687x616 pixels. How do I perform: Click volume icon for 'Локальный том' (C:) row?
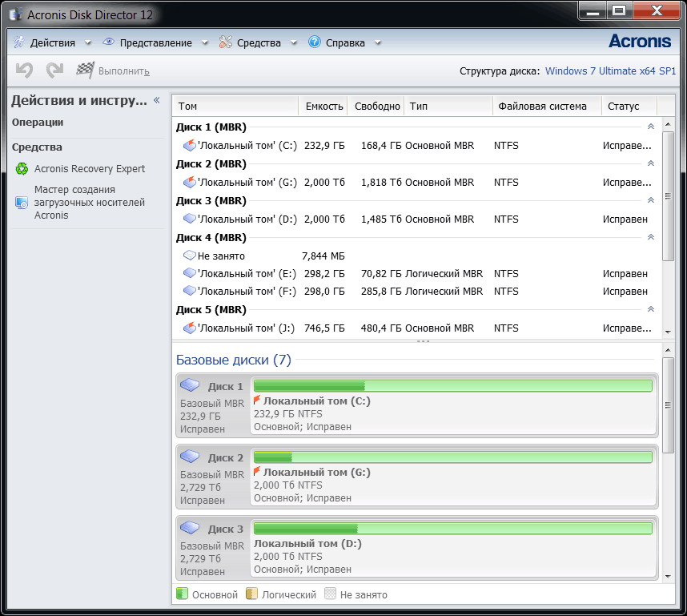click(x=189, y=145)
